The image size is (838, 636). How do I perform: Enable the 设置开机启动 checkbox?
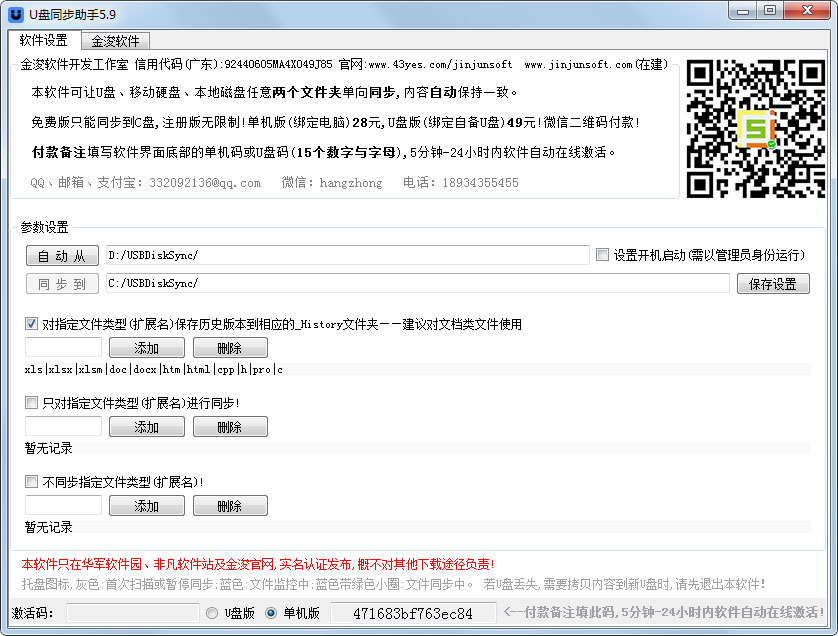602,255
